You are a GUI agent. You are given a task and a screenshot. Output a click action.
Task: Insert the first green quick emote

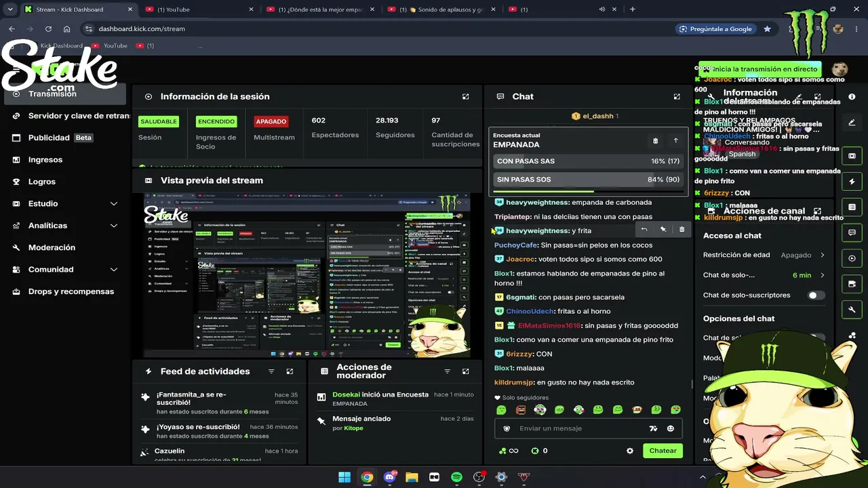(501, 410)
